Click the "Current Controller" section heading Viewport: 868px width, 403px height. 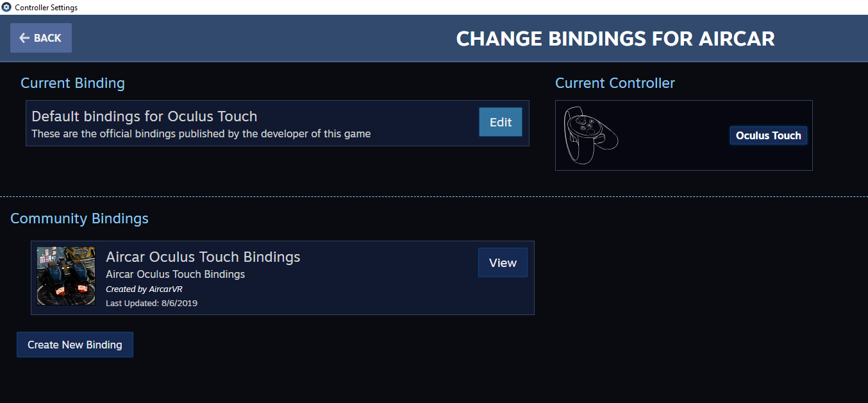(615, 83)
